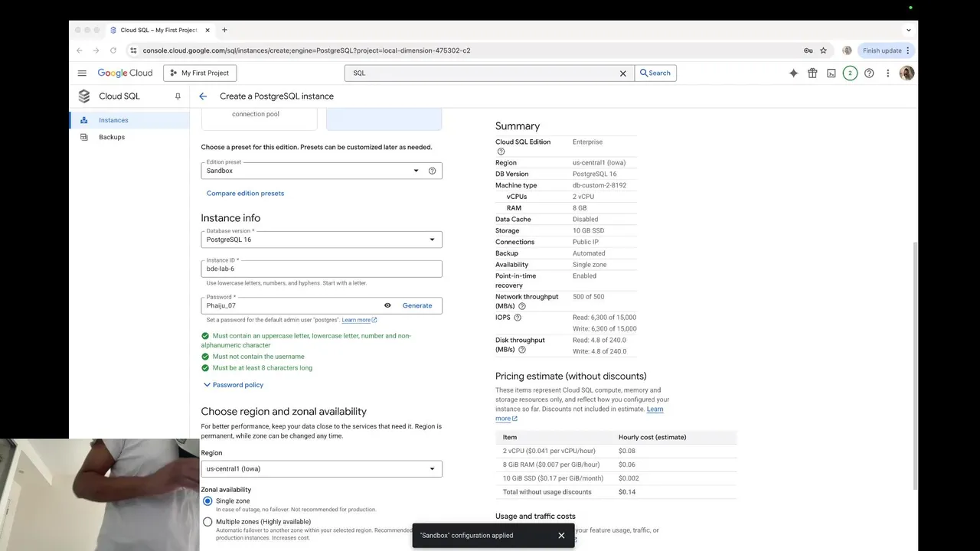This screenshot has width=980, height=551.
Task: Bookmark this page with star icon
Action: pyautogui.click(x=824, y=51)
